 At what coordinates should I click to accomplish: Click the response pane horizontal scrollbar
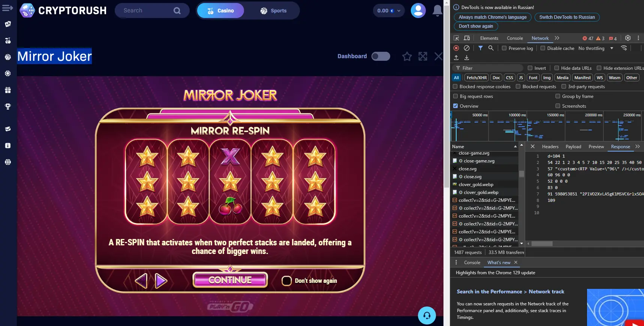tap(542, 244)
